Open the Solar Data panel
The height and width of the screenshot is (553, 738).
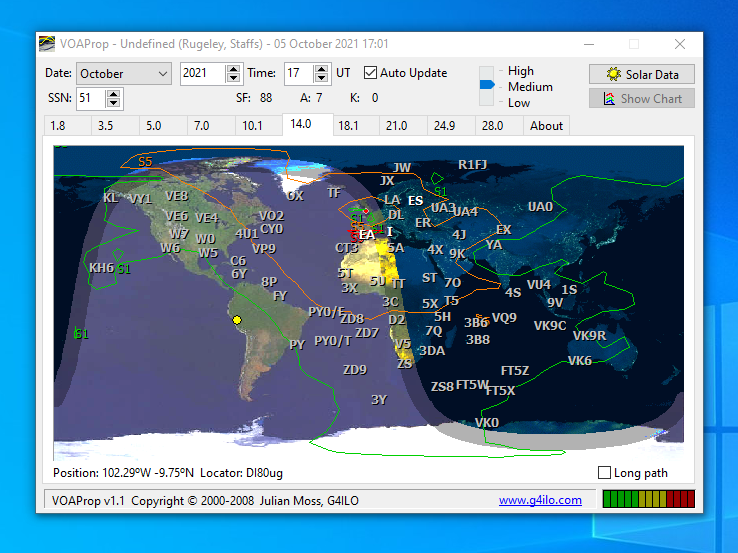pyautogui.click(x=642, y=74)
